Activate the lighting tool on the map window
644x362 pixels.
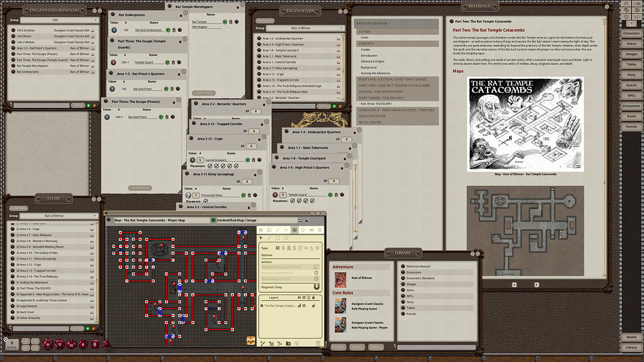pos(303,230)
